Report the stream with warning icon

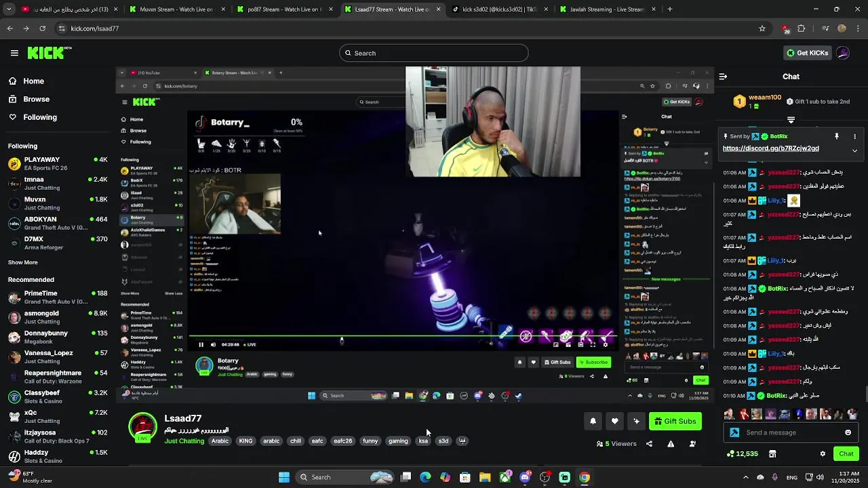point(671,444)
